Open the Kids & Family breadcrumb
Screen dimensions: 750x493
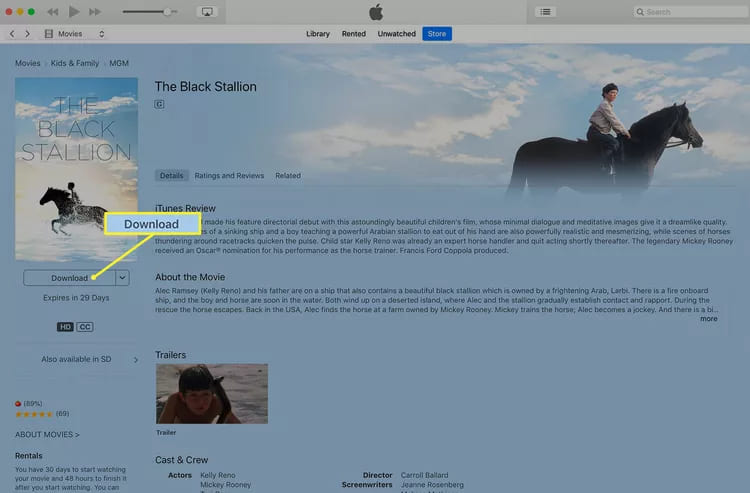click(x=75, y=63)
